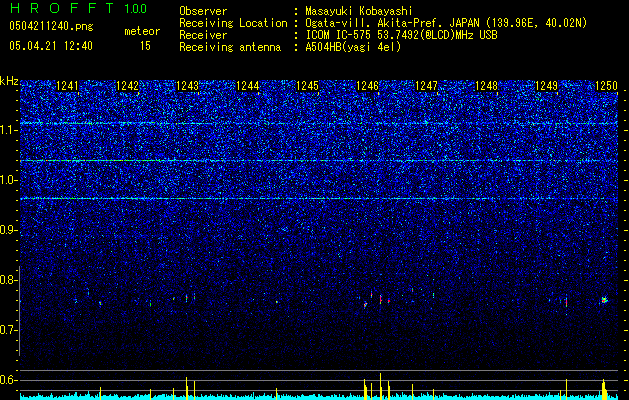
Task: Select the filename 0504211240.png
Action: [51, 27]
